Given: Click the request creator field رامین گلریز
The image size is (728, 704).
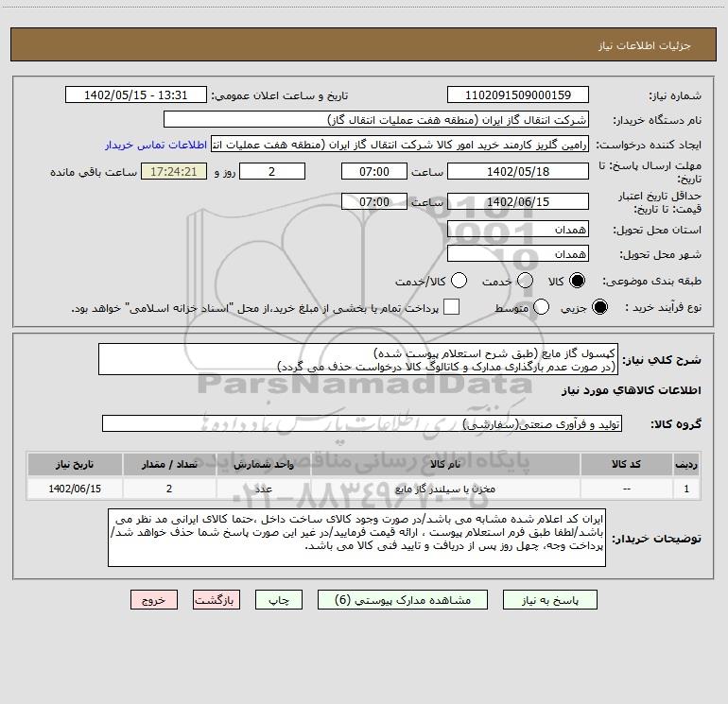Looking at the screenshot, I should (400, 145).
